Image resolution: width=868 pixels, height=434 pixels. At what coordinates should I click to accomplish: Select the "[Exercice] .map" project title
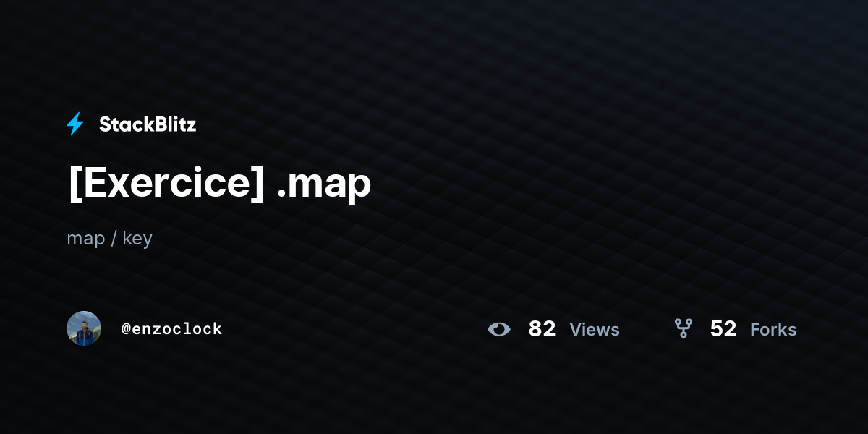click(219, 183)
